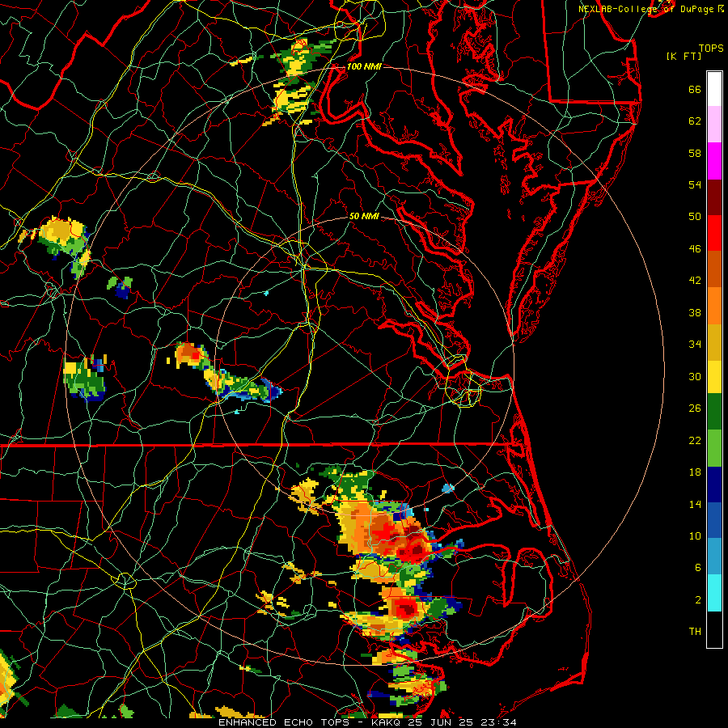The width and height of the screenshot is (728, 728).
Task: Click the "50 NMI" range ring label
Action: tap(365, 216)
